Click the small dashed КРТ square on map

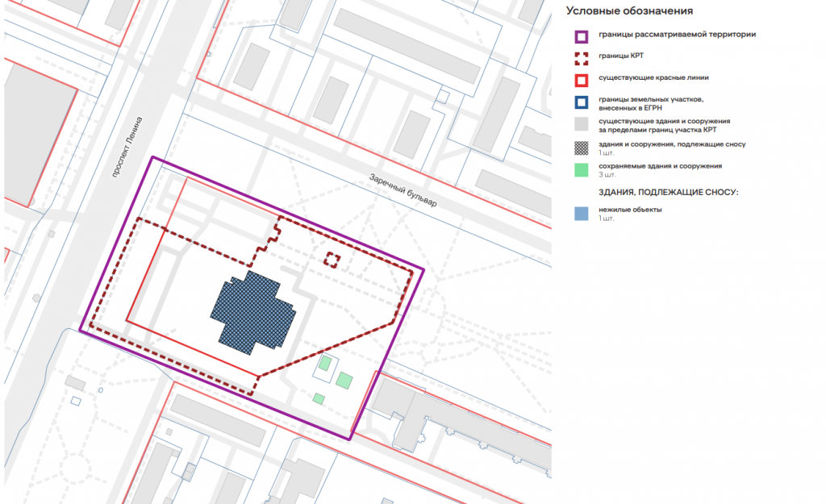pyautogui.click(x=332, y=259)
